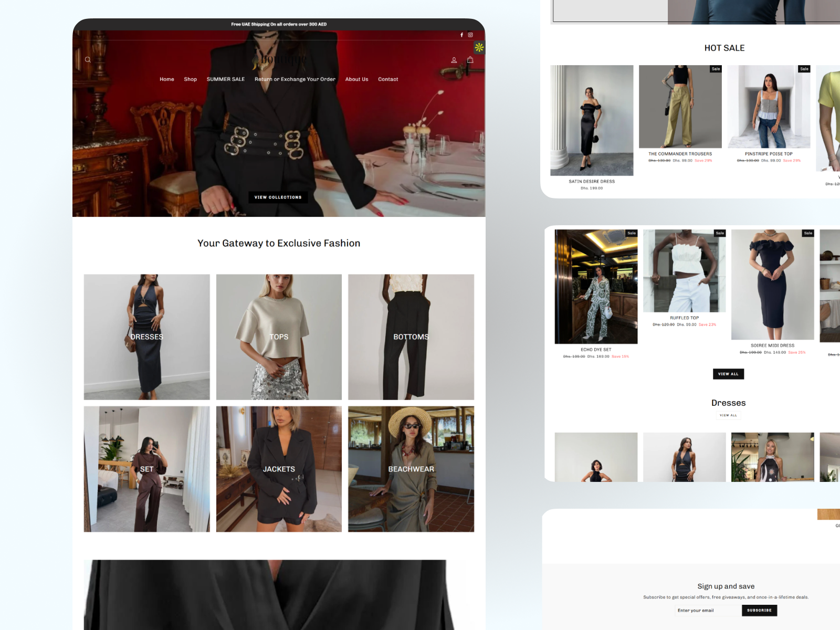The width and height of the screenshot is (840, 630).
Task: Click the Sign up and save heading
Action: [x=726, y=586]
